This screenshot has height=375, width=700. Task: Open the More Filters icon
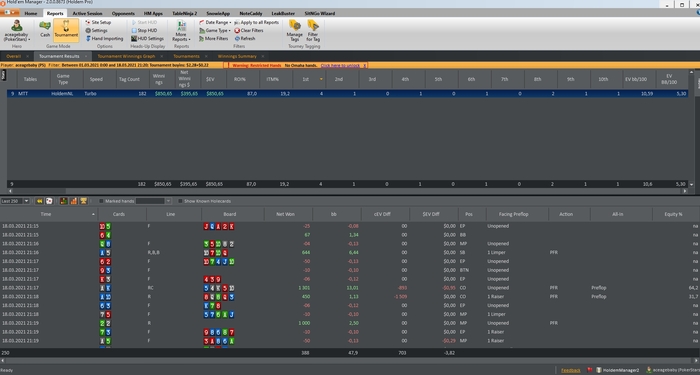[x=202, y=39]
